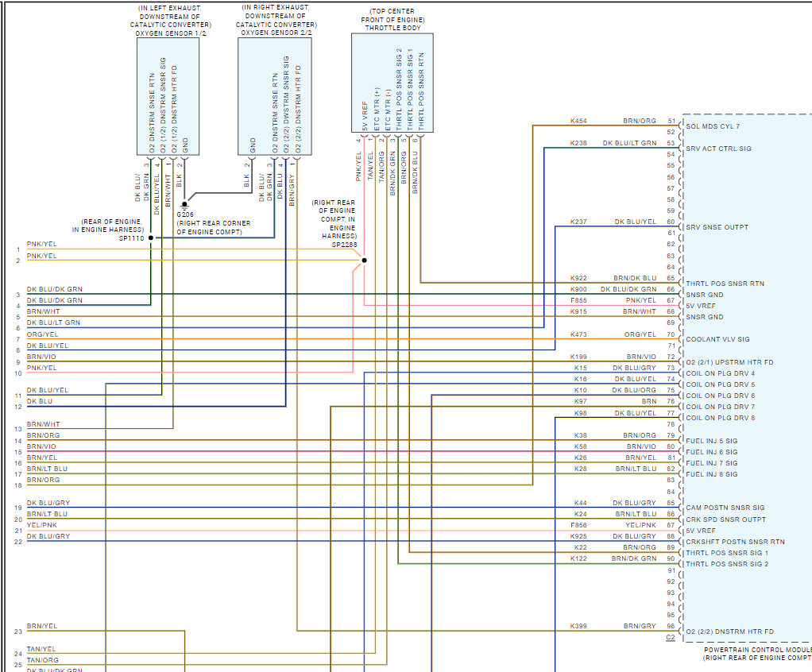Select the FUEL INJ 7 SIG label

(x=712, y=463)
